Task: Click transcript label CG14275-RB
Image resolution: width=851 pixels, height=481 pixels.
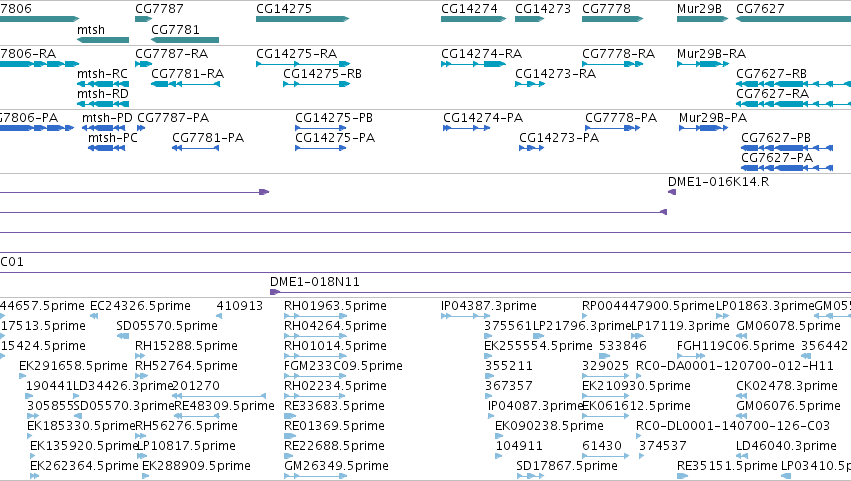Action: (322, 74)
